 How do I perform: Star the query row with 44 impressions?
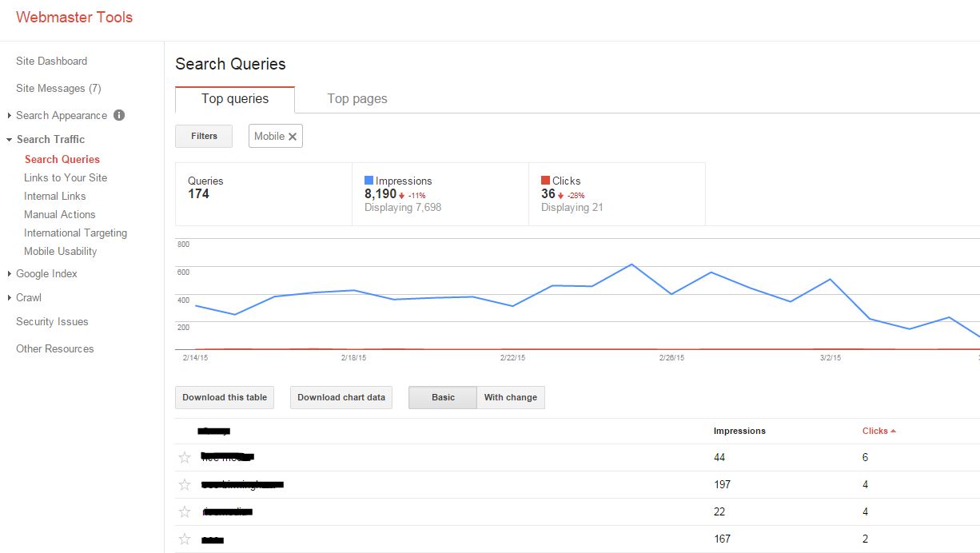[185, 458]
